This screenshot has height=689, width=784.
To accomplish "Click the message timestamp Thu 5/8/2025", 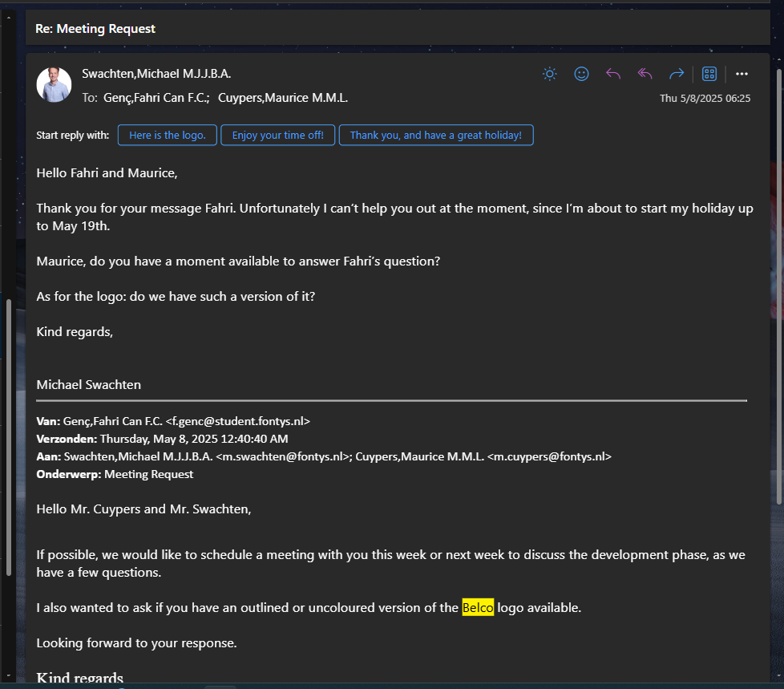I will pos(705,98).
